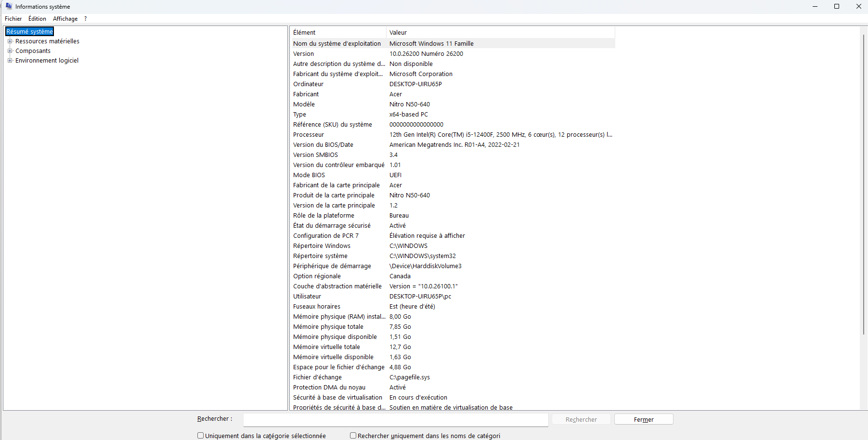Select the 'Mode BIOS' row
Screen dimensions: 868x440
pos(453,175)
